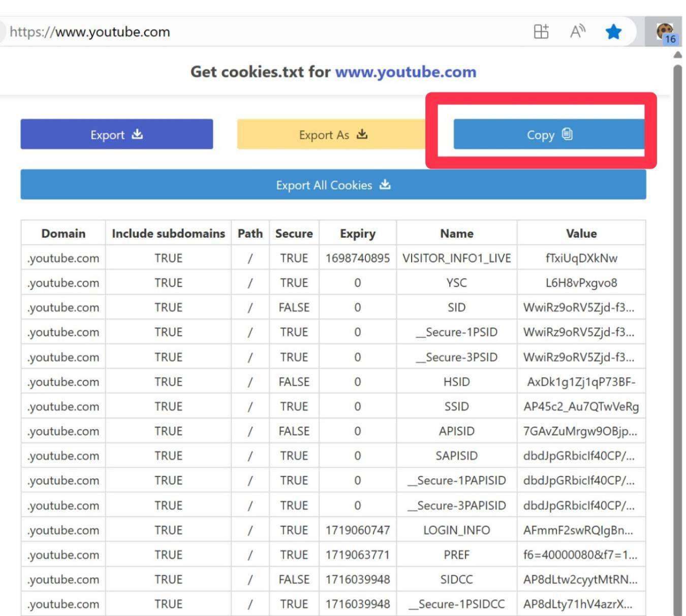The width and height of the screenshot is (686, 616).
Task: Open the cookies extension icon with badge 16
Action: 666,33
